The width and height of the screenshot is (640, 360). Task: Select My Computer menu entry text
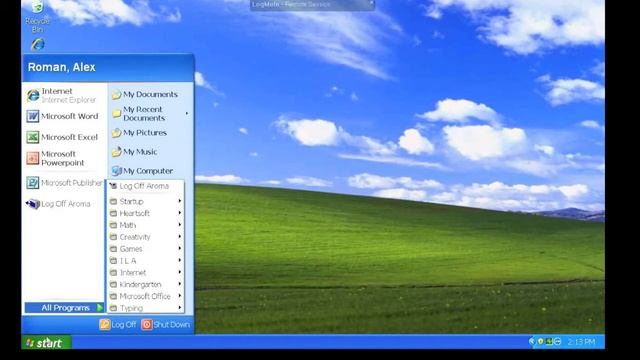148,171
